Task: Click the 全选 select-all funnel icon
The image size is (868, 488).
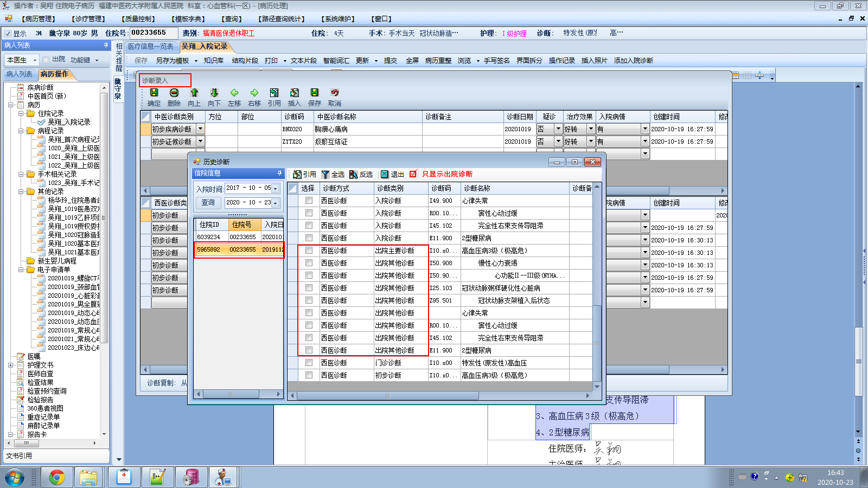Action: click(325, 174)
